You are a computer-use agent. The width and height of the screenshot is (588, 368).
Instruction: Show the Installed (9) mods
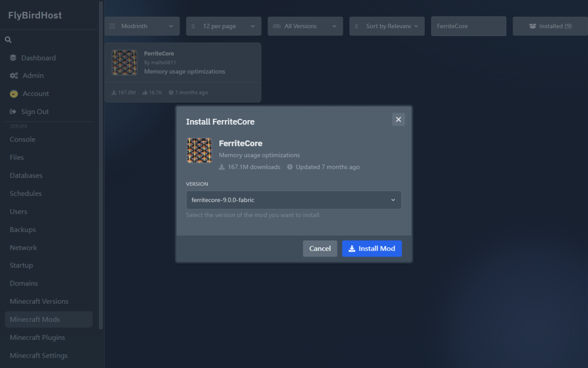[x=550, y=26]
